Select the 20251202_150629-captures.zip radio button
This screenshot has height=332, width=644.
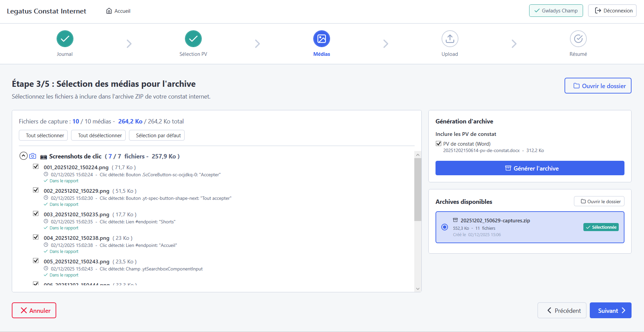pos(445,227)
